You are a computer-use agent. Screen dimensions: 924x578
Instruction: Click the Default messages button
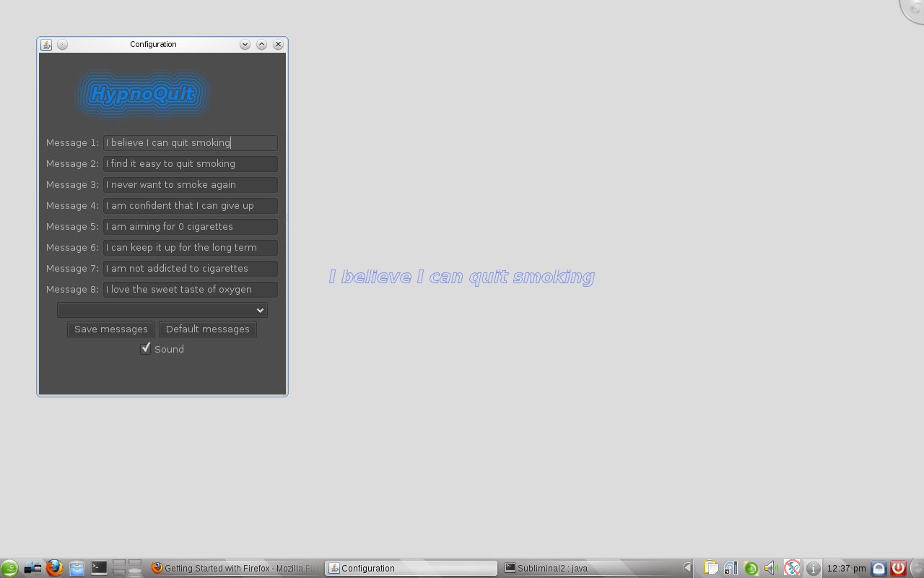click(x=208, y=329)
